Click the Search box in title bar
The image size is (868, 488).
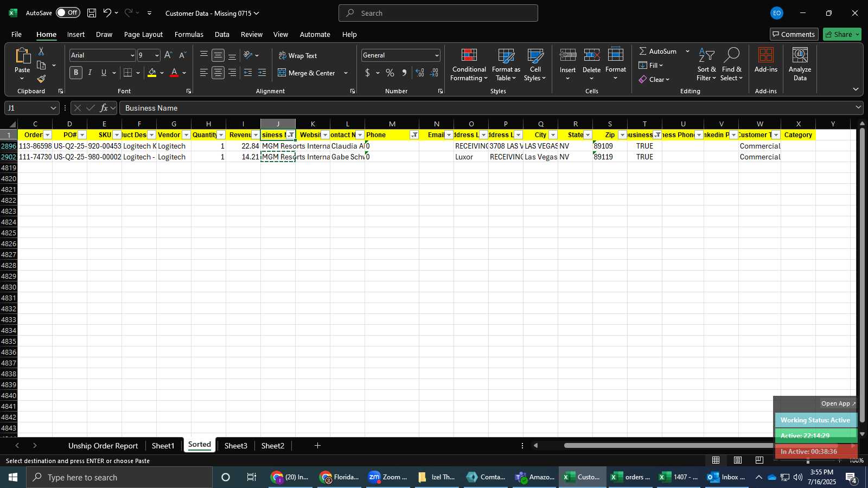[438, 13]
